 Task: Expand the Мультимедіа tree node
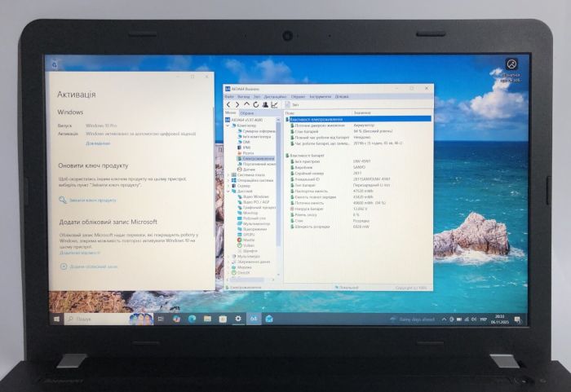coord(228,256)
